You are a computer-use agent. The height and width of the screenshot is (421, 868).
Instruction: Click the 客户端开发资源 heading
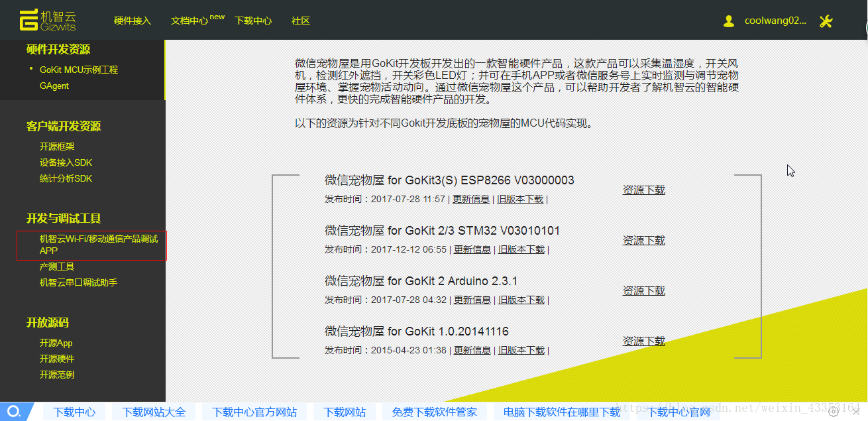(x=64, y=127)
